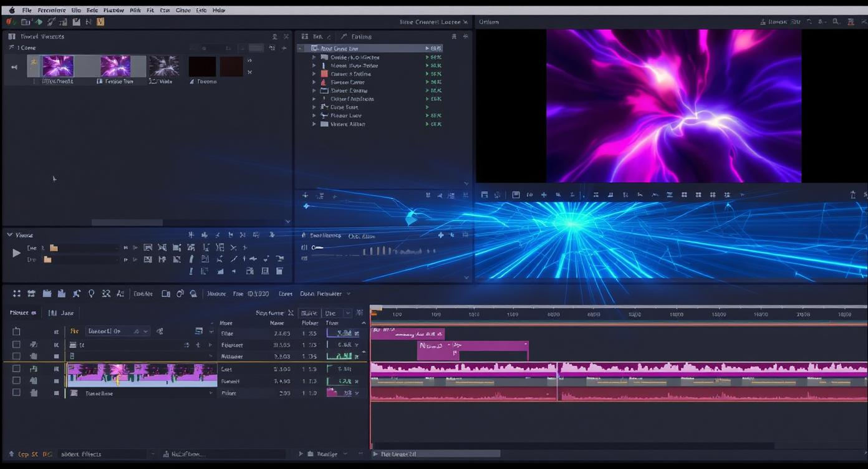Click the pin icon in tree panel header
This screenshot has height=469, width=868.
[x=454, y=37]
